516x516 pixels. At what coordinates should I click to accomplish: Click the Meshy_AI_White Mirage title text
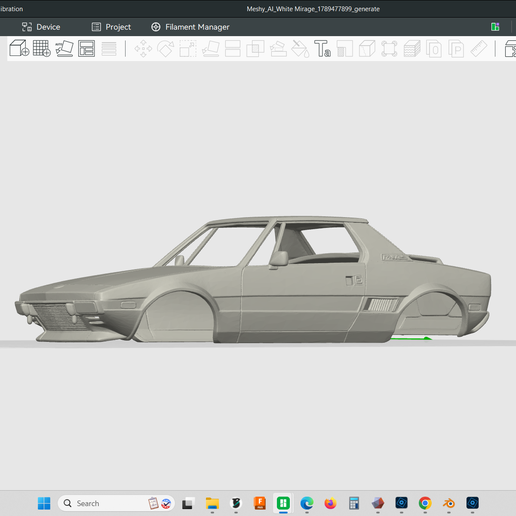coord(313,9)
